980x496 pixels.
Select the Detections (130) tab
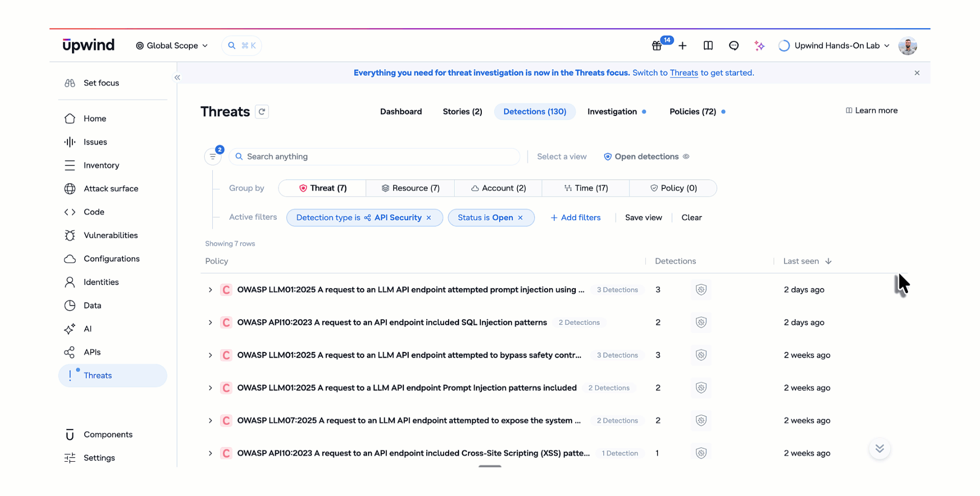[x=534, y=111]
